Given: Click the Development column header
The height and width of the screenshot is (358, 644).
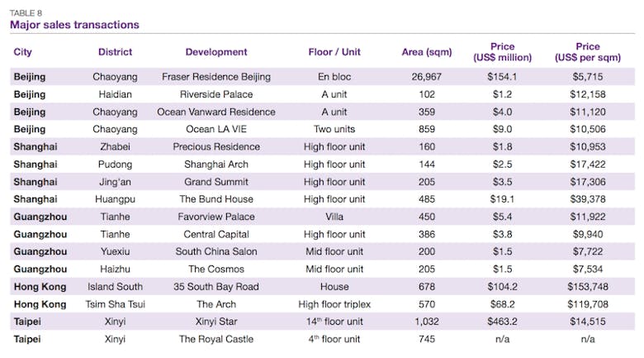Looking at the screenshot, I should click(x=216, y=52).
